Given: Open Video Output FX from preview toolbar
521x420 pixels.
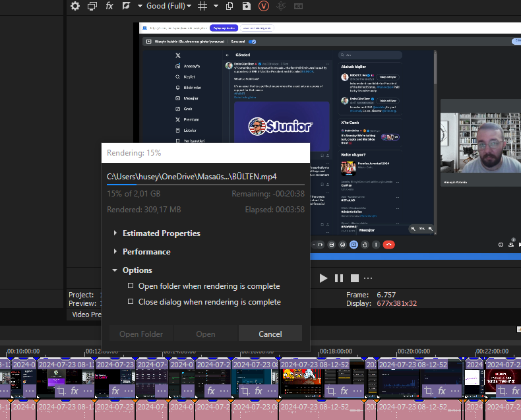Looking at the screenshot, I should [x=109, y=6].
